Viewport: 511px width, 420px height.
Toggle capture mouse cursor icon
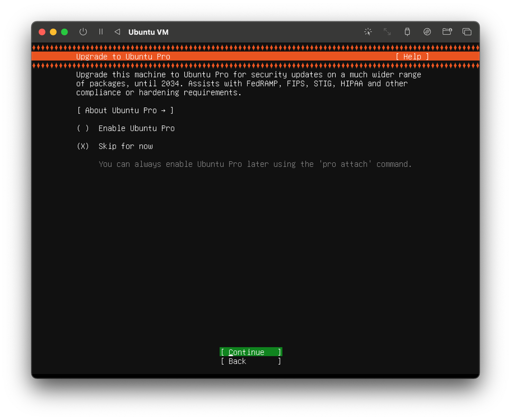click(x=368, y=32)
